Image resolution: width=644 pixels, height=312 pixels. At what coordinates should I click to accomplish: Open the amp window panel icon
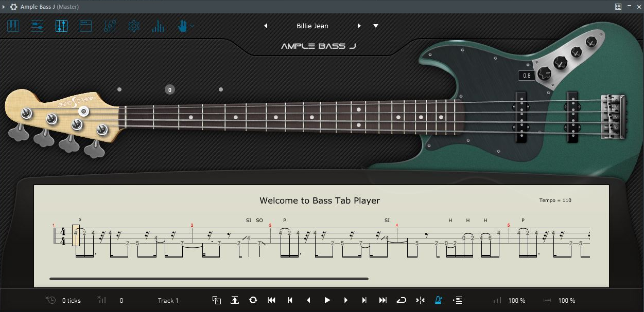85,26
